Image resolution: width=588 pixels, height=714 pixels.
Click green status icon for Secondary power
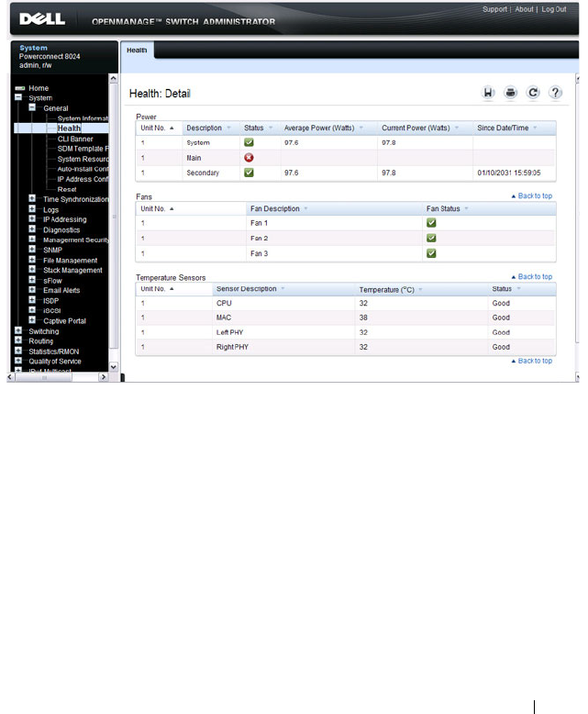pos(249,173)
